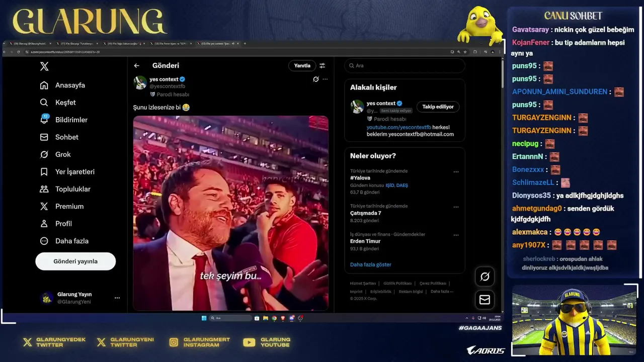Switch to the first Glarung browser tab

pos(30,44)
